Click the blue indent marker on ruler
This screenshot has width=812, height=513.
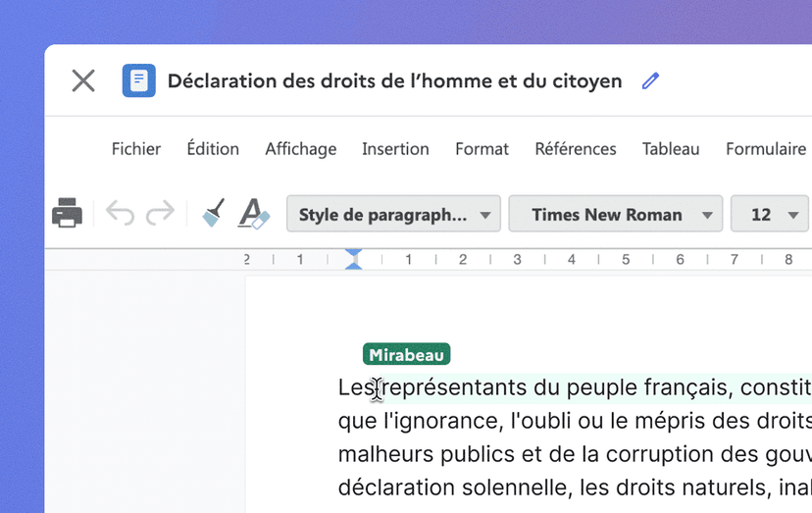(x=354, y=259)
